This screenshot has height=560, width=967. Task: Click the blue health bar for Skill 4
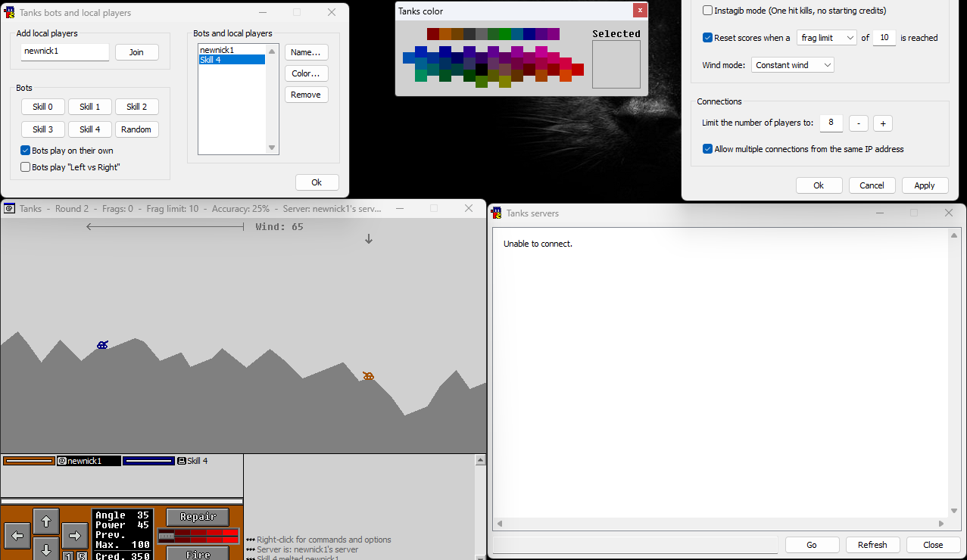pos(148,460)
